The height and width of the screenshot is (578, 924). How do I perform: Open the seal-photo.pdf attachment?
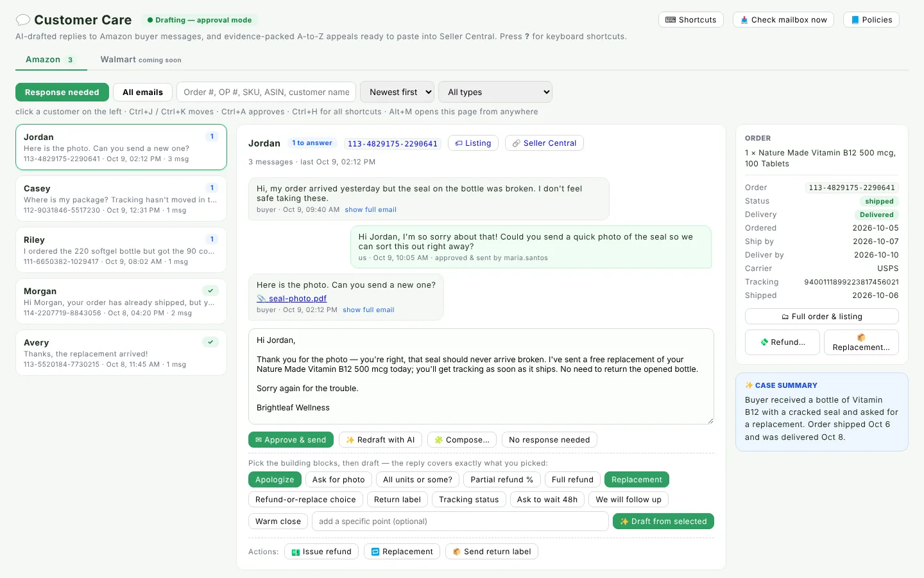[292, 299]
